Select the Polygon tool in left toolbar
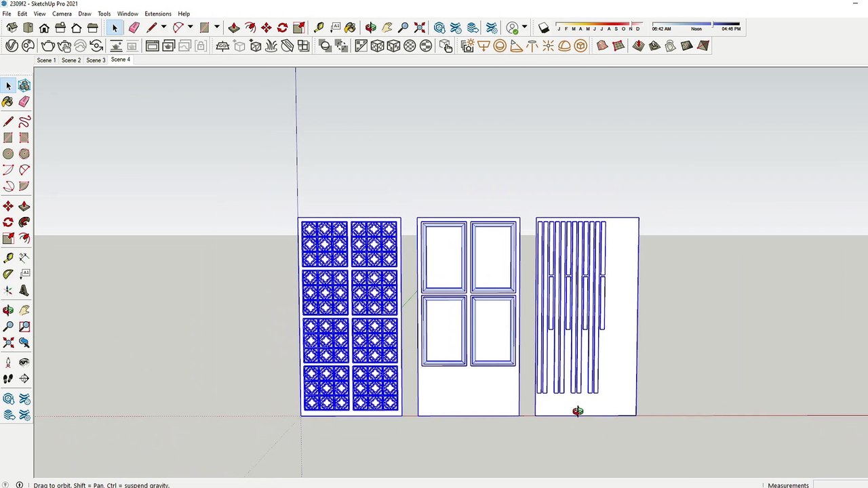The width and height of the screenshot is (868, 488). [x=24, y=154]
